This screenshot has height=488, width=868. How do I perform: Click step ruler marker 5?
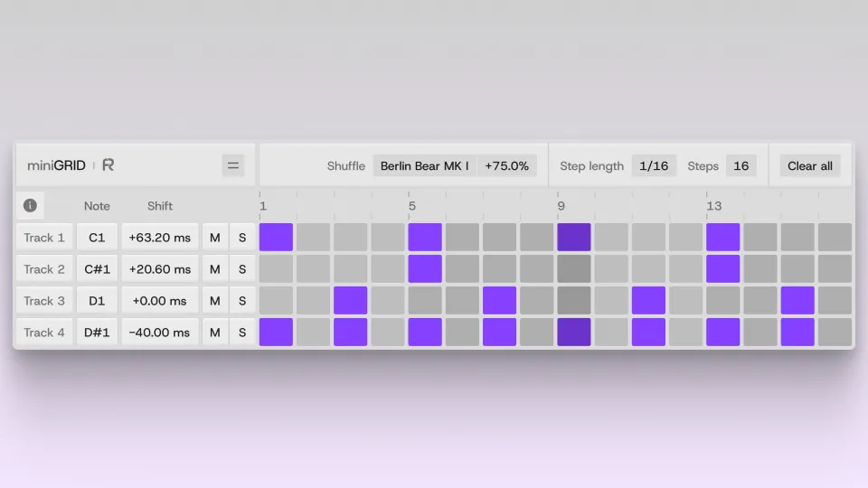[x=412, y=206]
